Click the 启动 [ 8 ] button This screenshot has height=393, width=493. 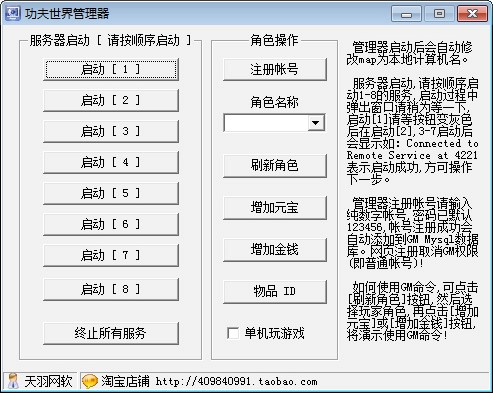(111, 289)
